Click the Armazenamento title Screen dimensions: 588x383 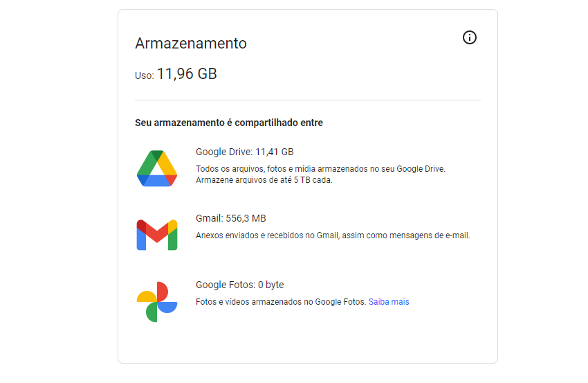point(191,44)
